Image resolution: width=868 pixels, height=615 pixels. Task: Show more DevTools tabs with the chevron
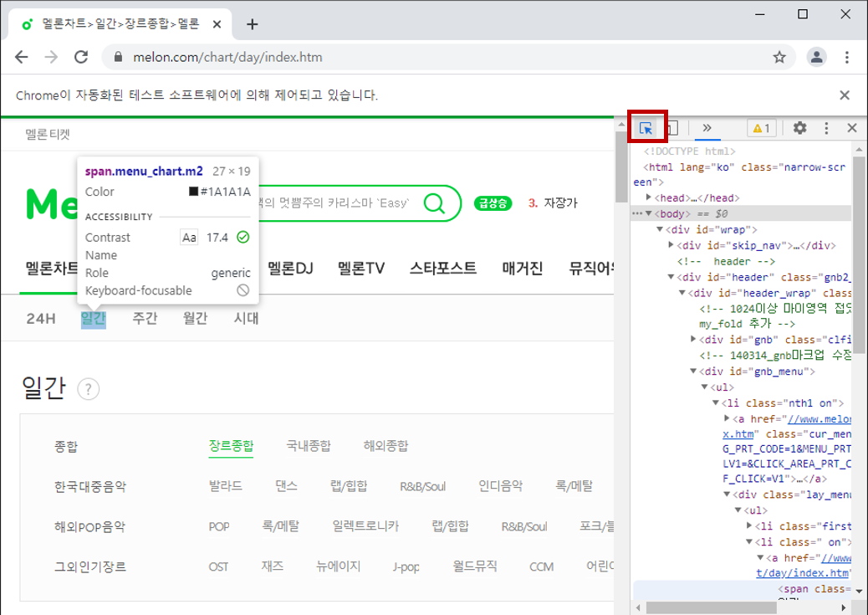coord(707,128)
